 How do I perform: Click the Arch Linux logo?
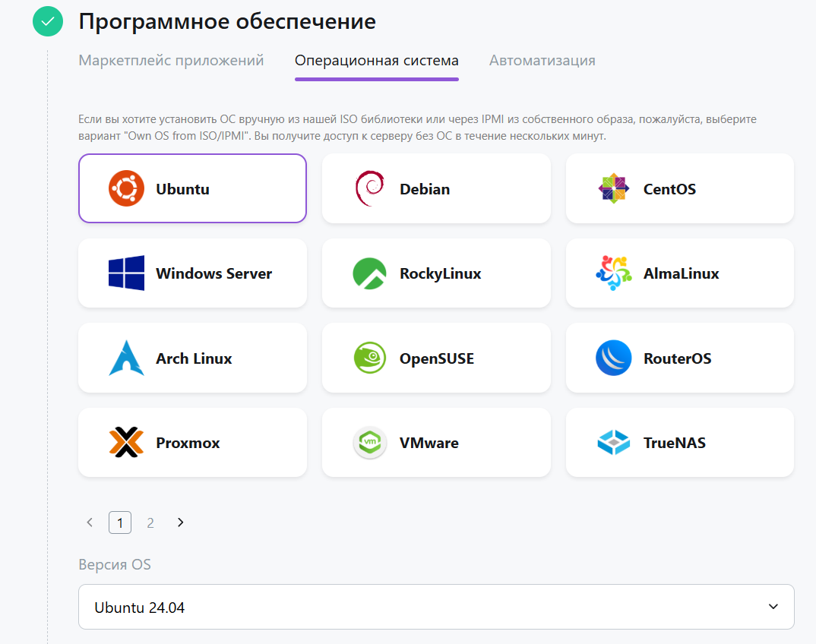tap(126, 358)
